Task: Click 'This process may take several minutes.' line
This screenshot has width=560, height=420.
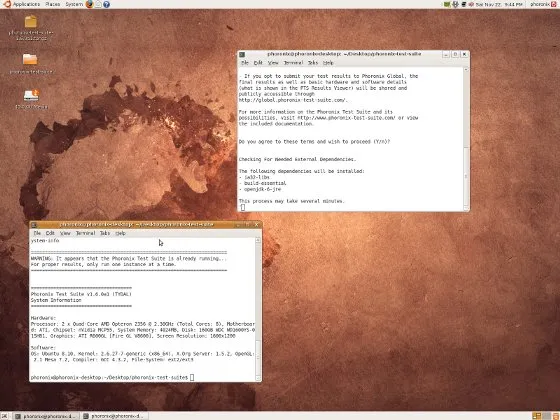Action: 292,201
